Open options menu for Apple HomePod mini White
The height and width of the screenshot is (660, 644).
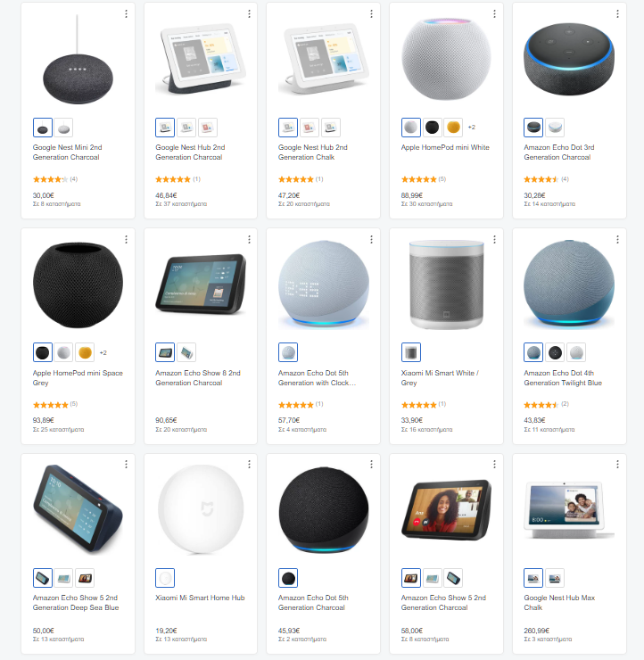click(494, 14)
